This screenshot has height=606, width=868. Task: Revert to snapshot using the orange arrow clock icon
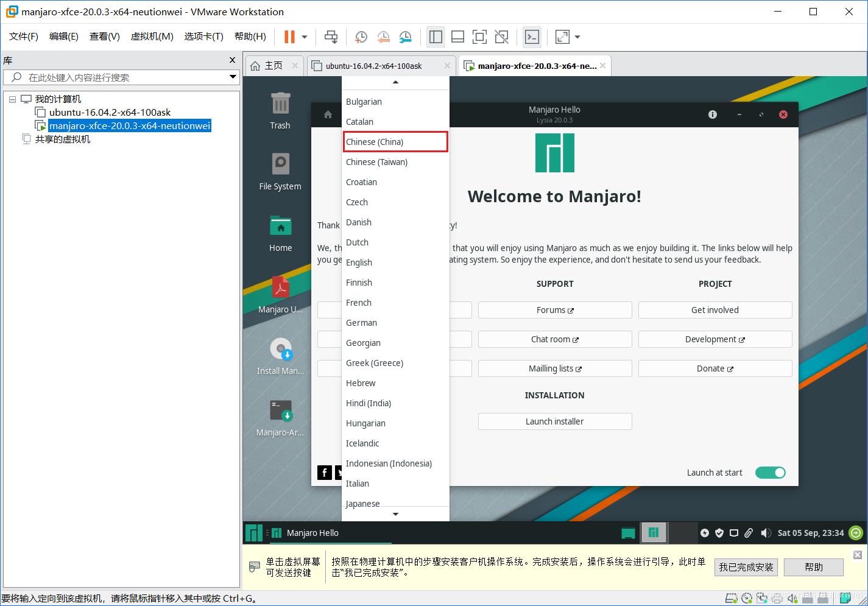(383, 37)
